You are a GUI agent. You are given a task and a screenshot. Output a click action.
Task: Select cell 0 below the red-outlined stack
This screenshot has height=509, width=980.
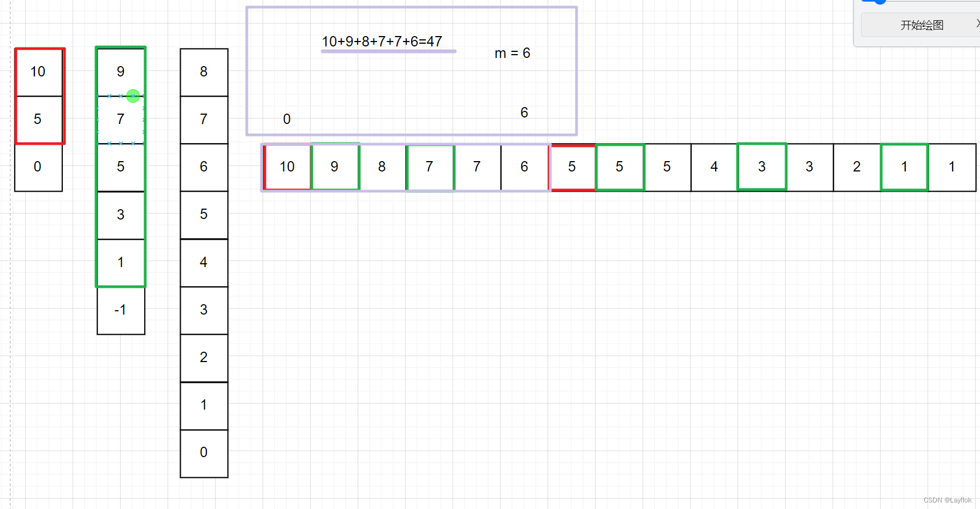pyautogui.click(x=38, y=167)
